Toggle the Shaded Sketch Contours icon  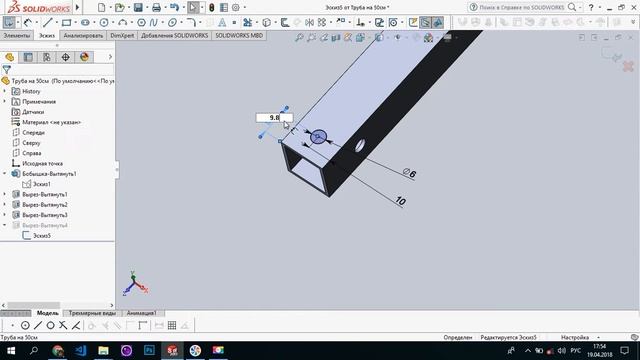tap(438, 22)
